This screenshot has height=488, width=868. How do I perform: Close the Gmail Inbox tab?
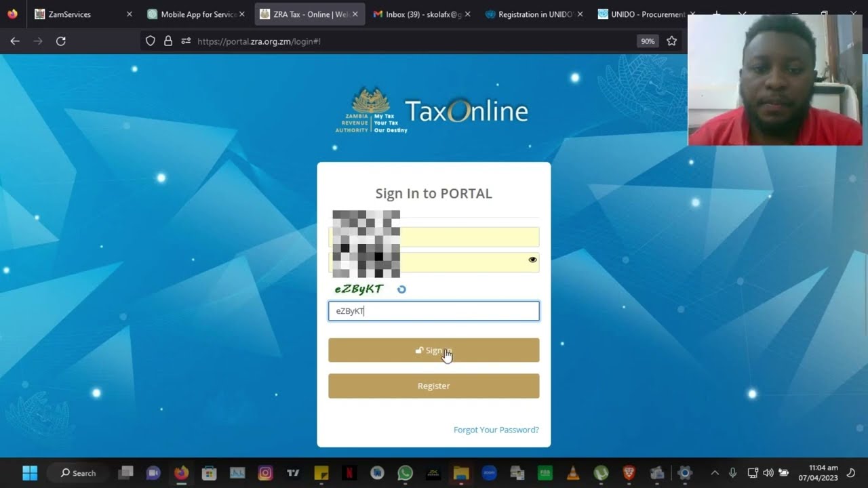click(467, 14)
